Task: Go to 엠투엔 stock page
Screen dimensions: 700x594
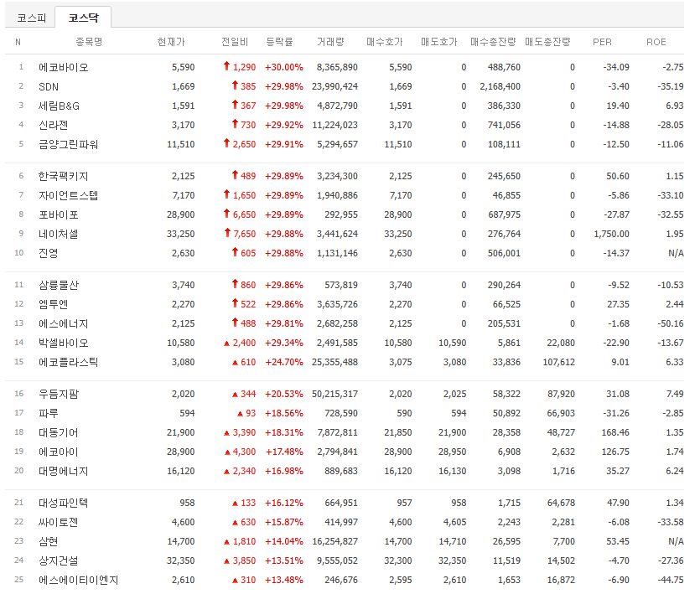Action: point(53,304)
